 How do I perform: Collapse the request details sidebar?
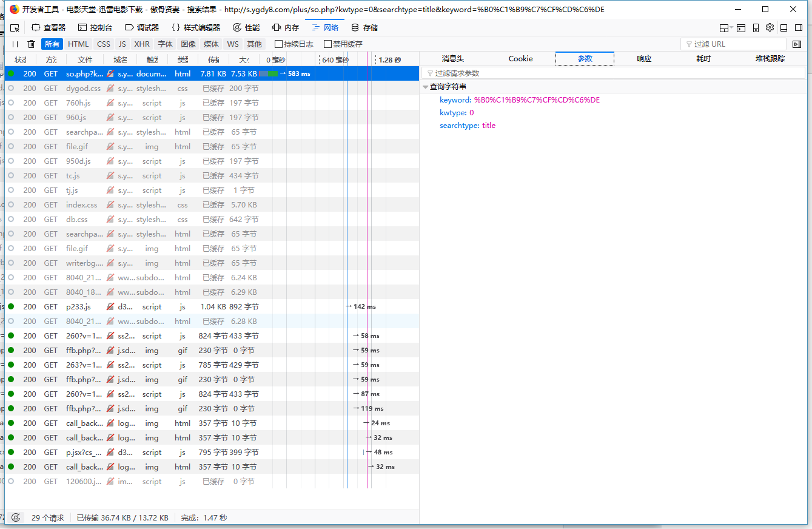797,44
